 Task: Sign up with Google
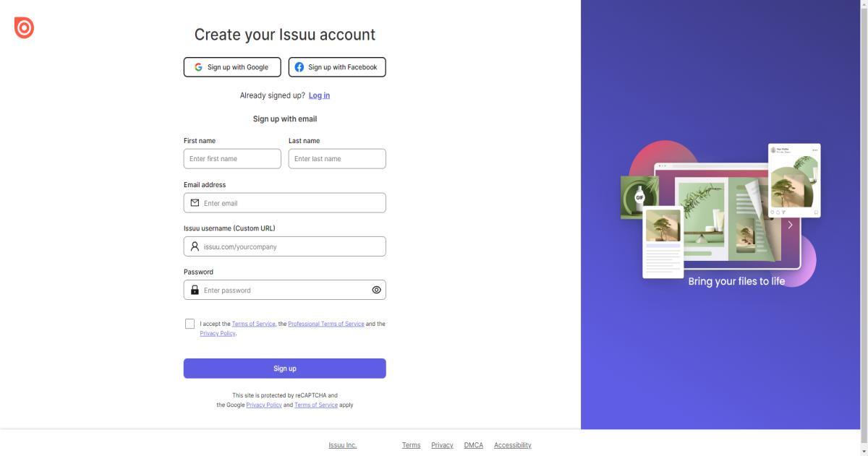232,67
